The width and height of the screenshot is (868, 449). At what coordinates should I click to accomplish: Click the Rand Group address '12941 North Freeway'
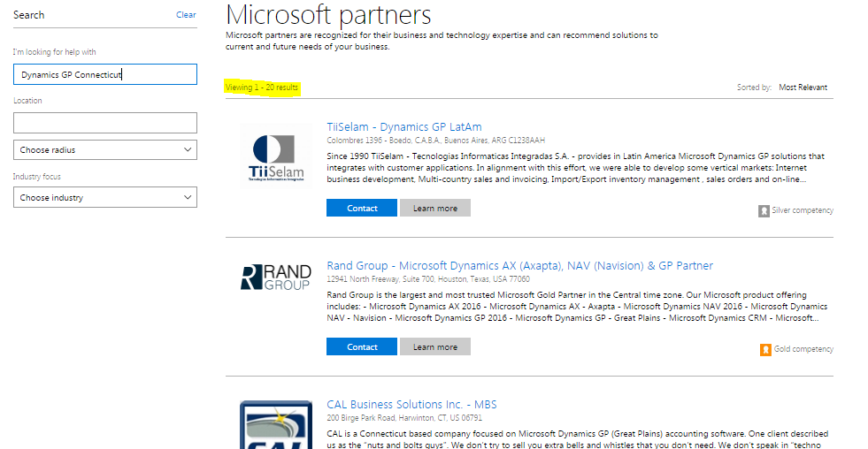pos(428,279)
